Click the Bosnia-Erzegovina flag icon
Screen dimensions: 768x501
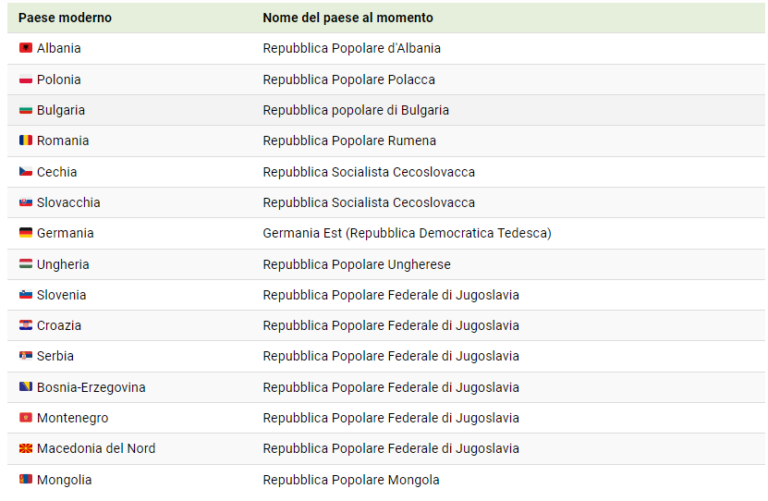pyautogui.click(x=25, y=387)
